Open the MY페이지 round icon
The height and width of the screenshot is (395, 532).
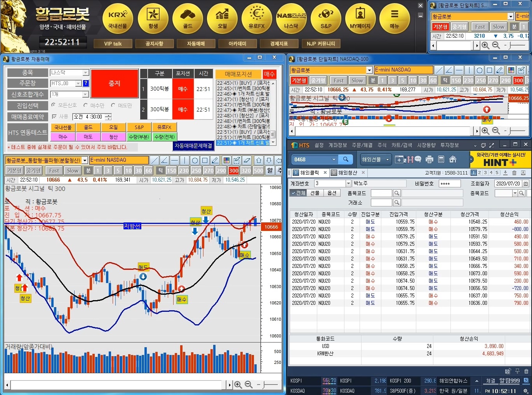coord(360,19)
